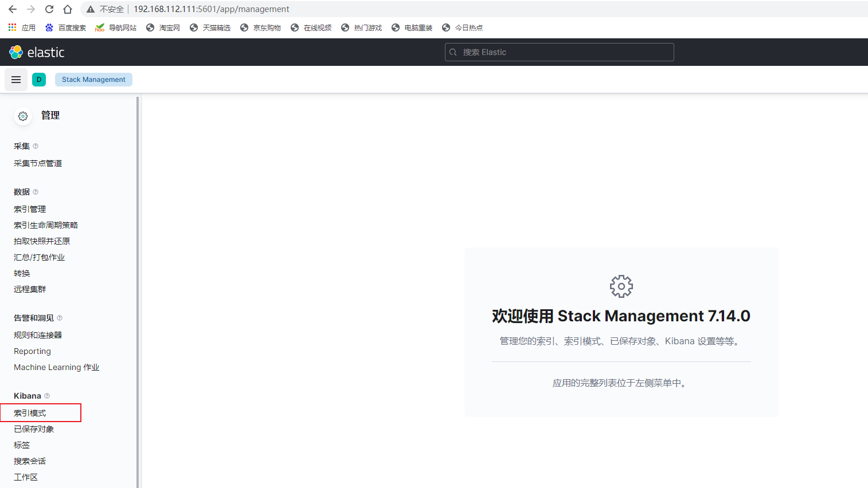Reload the page with refresh icon
Screen dimensions: 868x488
click(x=49, y=9)
